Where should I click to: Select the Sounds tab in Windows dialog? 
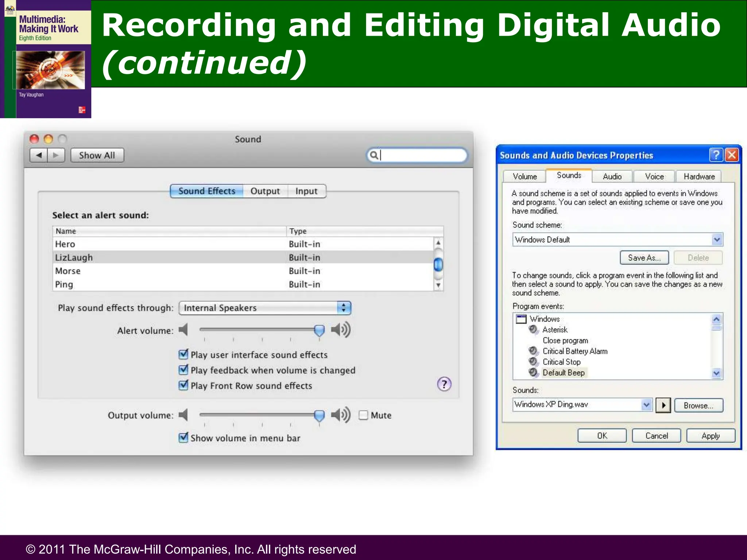pyautogui.click(x=569, y=175)
